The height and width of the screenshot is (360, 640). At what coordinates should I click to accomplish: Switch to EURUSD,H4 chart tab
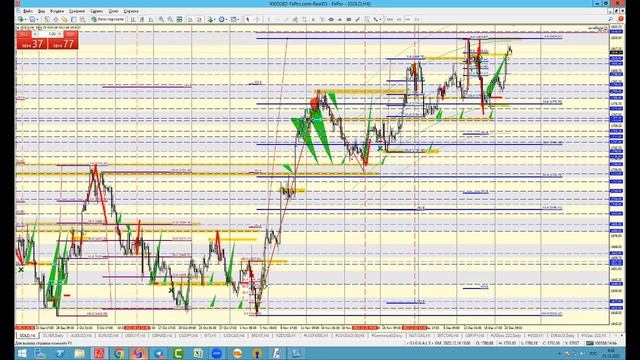tap(109, 336)
